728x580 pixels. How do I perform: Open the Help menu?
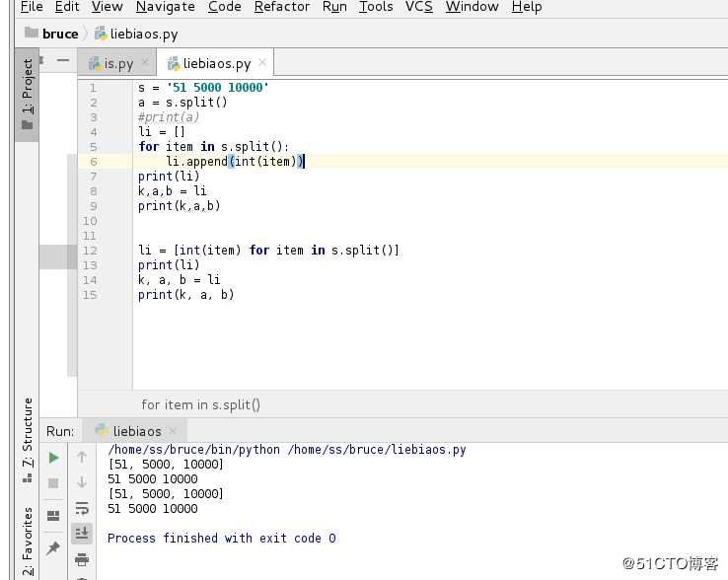point(527,7)
